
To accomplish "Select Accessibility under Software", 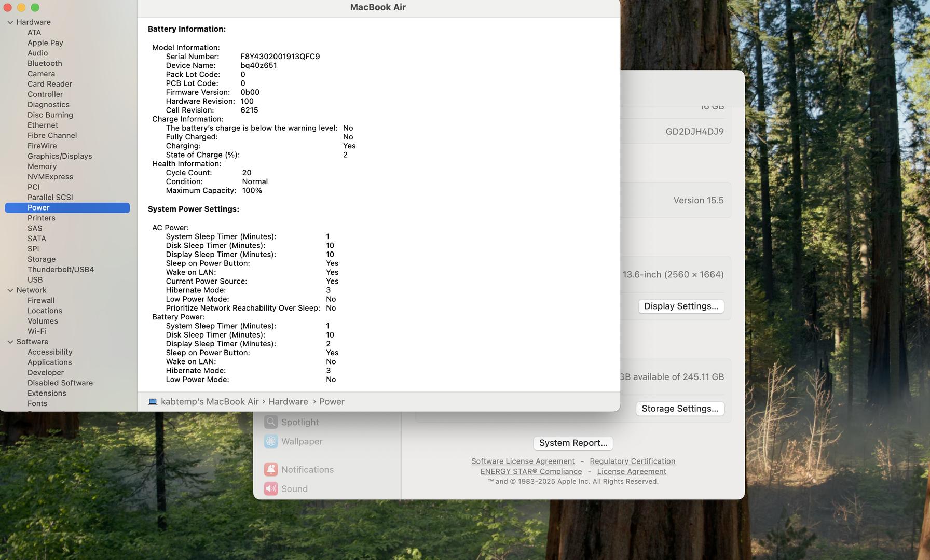I will pyautogui.click(x=50, y=352).
